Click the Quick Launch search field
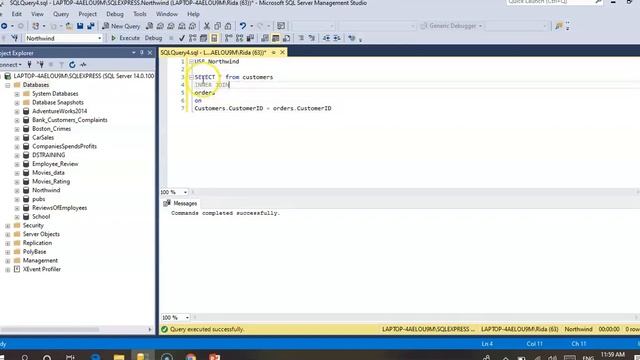640x360 pixels. coord(554,2)
